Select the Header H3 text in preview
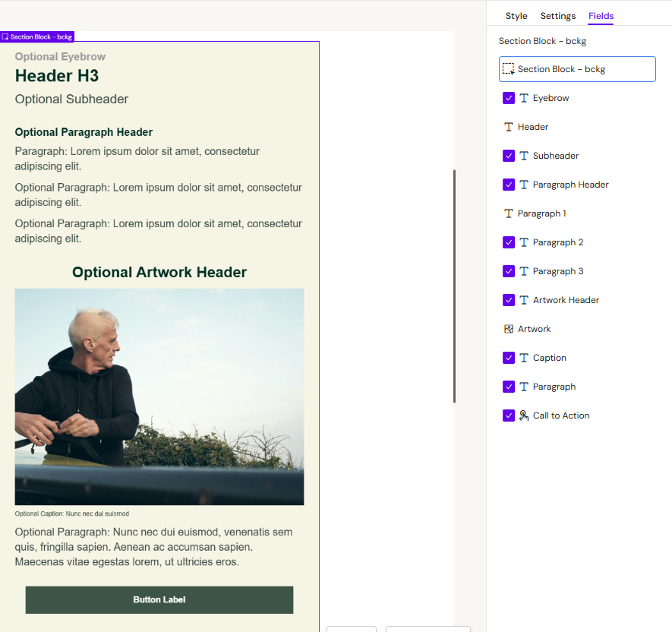 pyautogui.click(x=57, y=76)
